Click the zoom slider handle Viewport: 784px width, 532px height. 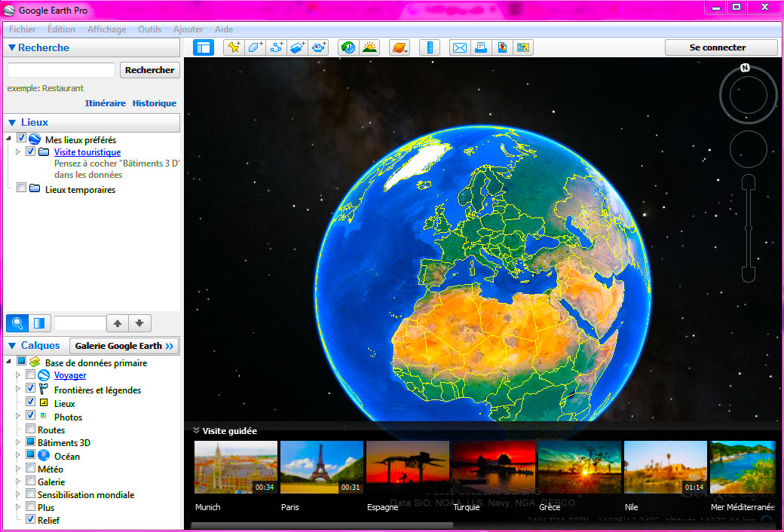click(x=749, y=228)
